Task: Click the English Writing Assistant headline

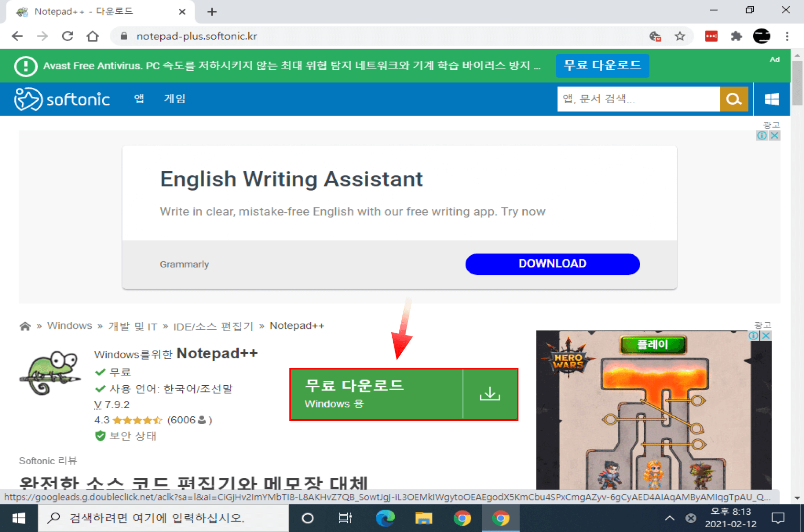Action: (291, 179)
